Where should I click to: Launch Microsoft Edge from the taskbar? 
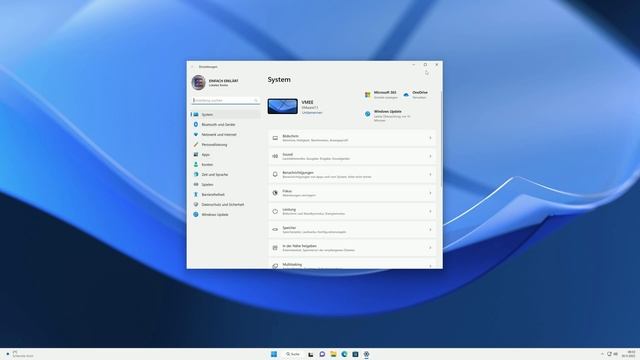pos(344,354)
